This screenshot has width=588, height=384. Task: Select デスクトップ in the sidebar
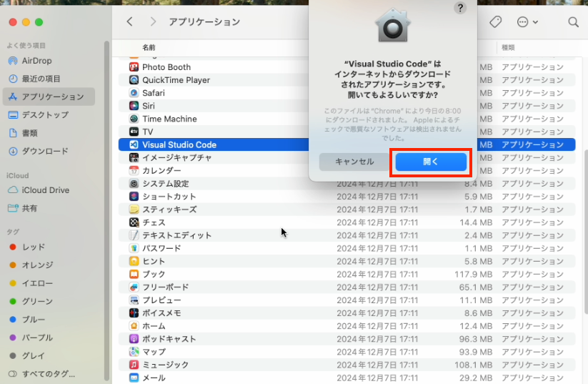coord(49,115)
